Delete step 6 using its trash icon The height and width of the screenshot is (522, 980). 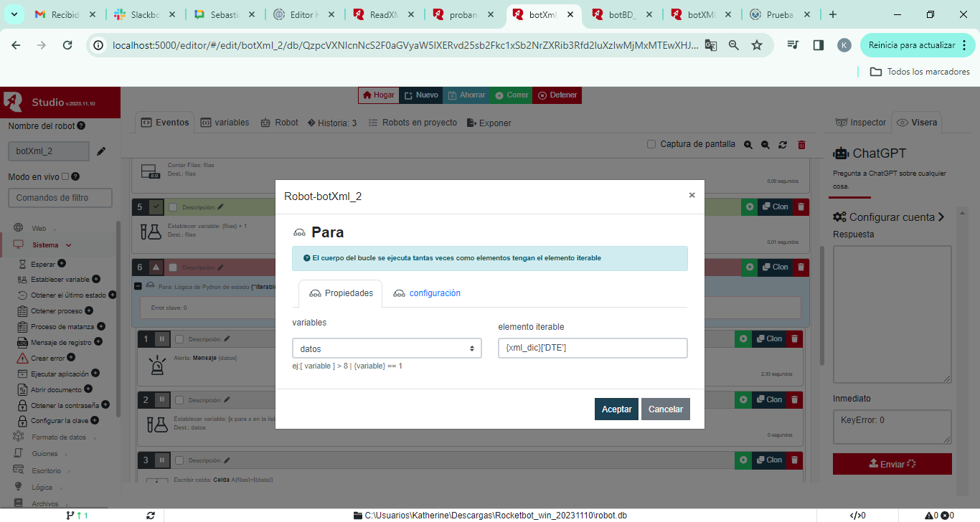(801, 267)
